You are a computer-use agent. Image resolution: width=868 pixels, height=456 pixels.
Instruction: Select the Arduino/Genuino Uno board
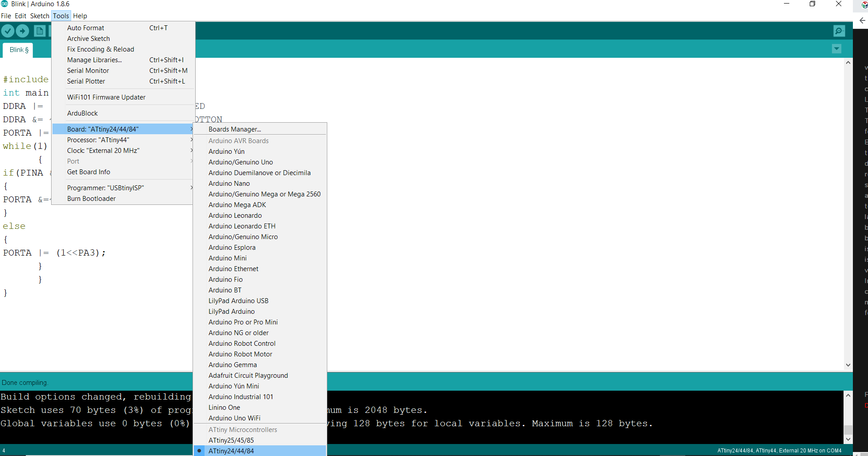point(260,162)
